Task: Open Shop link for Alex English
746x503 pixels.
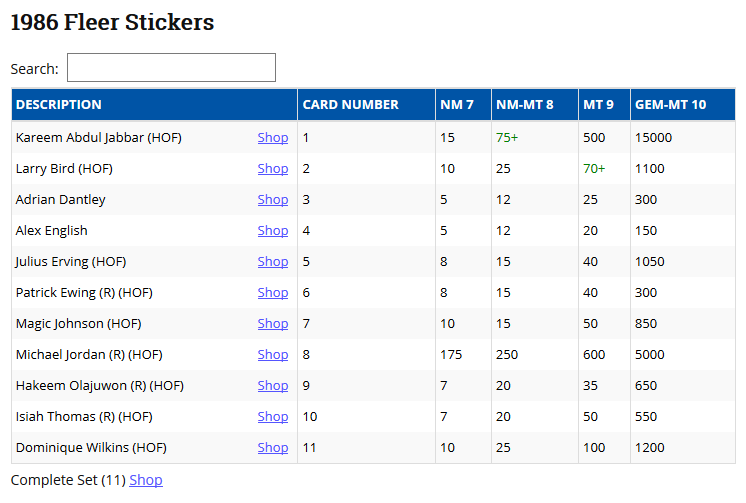Action: (x=272, y=231)
